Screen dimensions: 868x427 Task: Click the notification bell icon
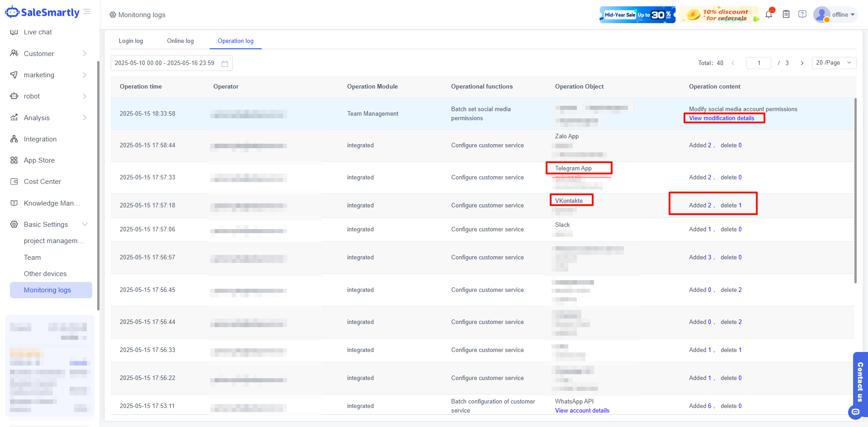pos(769,14)
